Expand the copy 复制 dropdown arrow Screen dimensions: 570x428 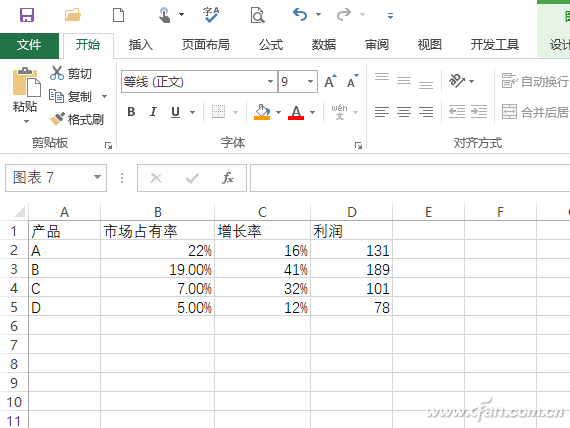pos(104,96)
